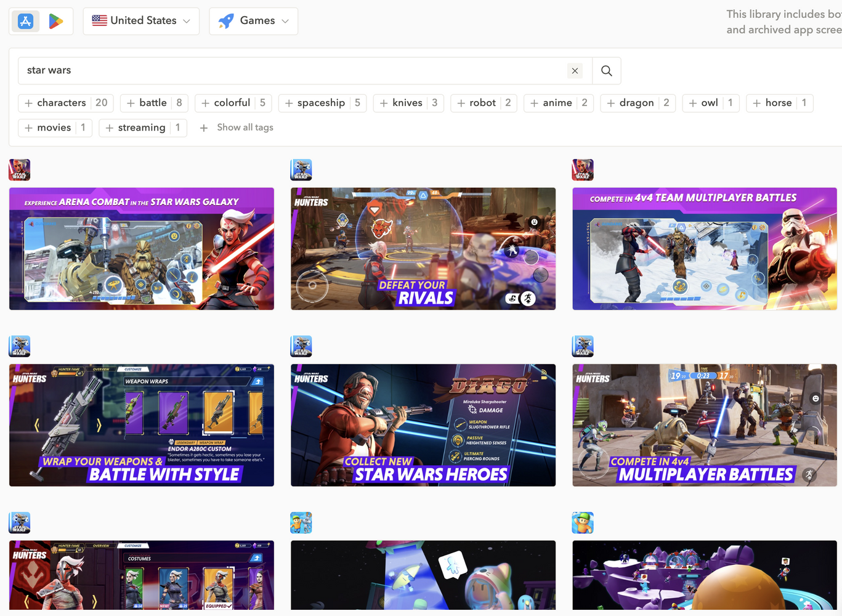Viewport: 842px width, 616px height.
Task: Run the search with the magnifier icon
Action: [607, 71]
